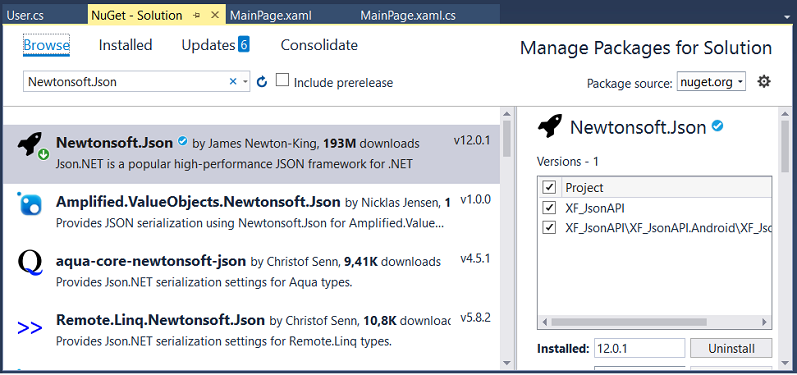This screenshot has height=375, width=797.
Task: Open the search history dropdown arrow
Action: (x=245, y=82)
